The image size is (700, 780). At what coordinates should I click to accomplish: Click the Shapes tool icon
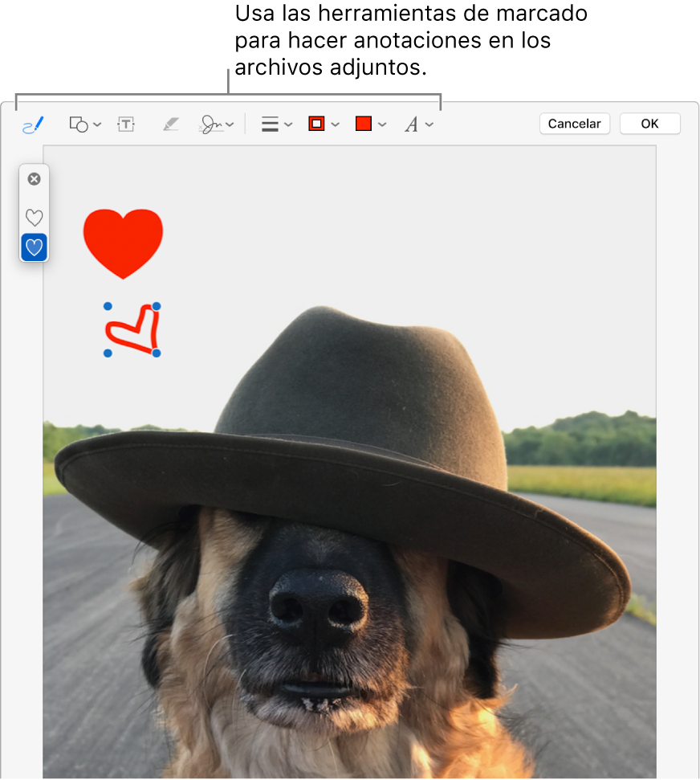point(79,125)
